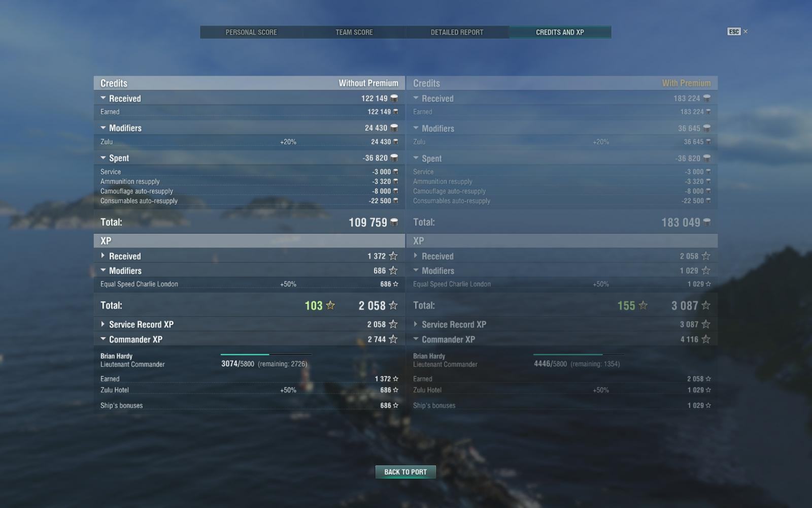Click the credits coin icon beside 109 759 total
Viewport: 812px width, 508px height.
tap(394, 222)
